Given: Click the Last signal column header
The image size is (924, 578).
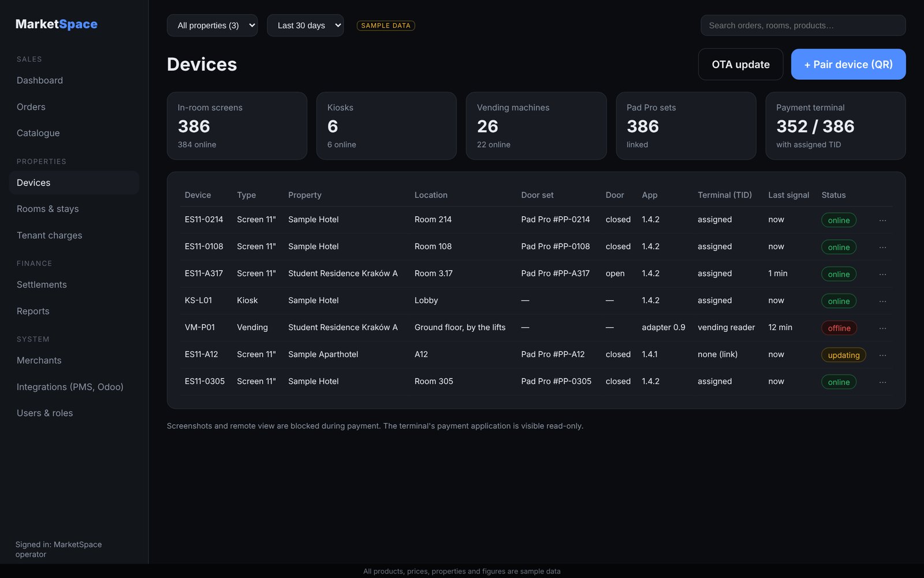Looking at the screenshot, I should tap(788, 195).
